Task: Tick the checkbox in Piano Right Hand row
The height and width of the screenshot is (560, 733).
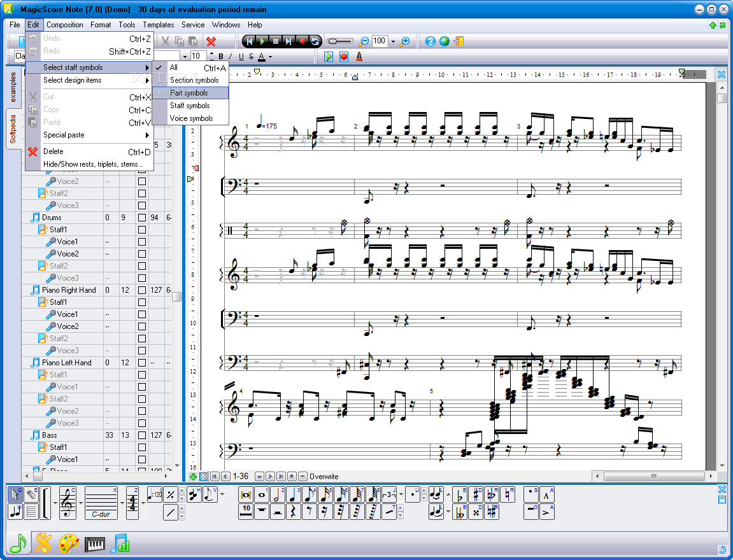Action: click(x=142, y=290)
